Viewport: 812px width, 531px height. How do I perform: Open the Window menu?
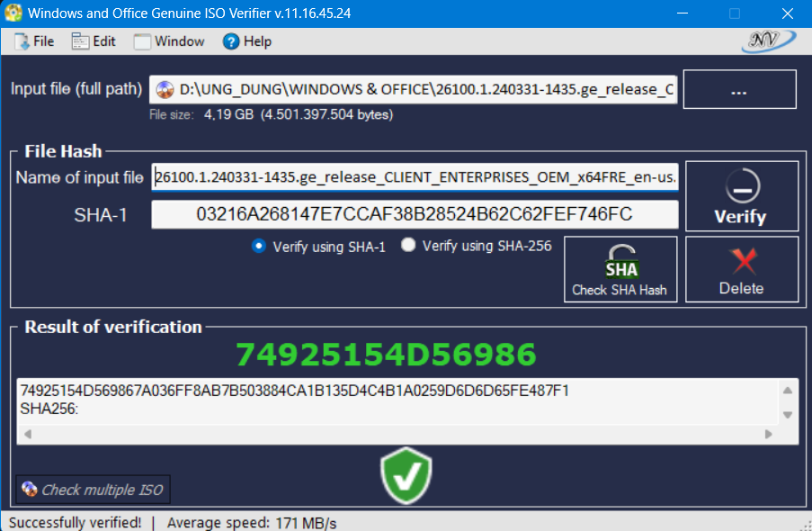(x=169, y=41)
